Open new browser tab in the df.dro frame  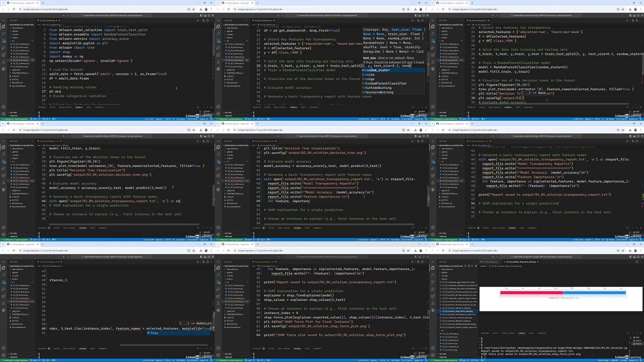coord(43,3)
